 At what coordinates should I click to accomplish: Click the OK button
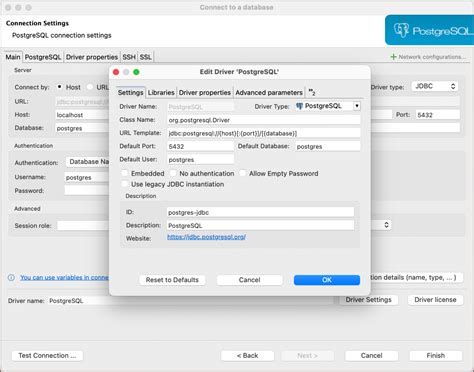tap(327, 280)
